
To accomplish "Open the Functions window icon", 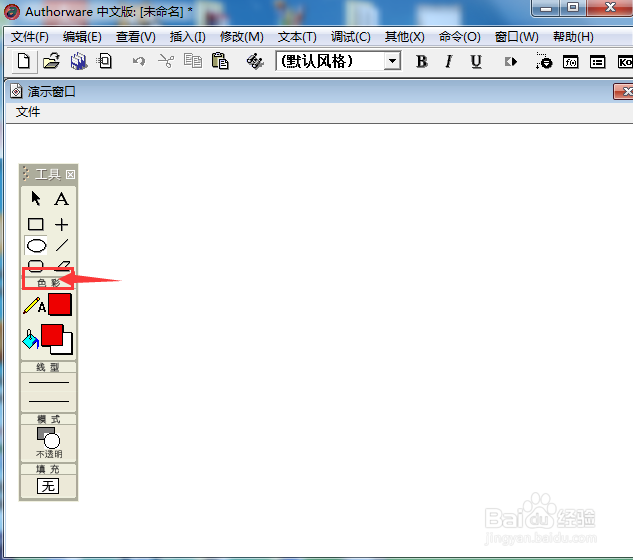I will click(570, 62).
